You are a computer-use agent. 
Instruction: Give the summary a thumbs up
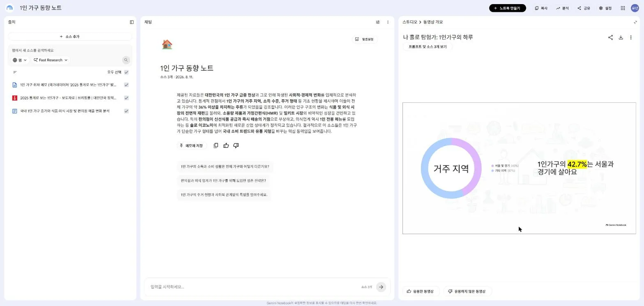tap(226, 145)
